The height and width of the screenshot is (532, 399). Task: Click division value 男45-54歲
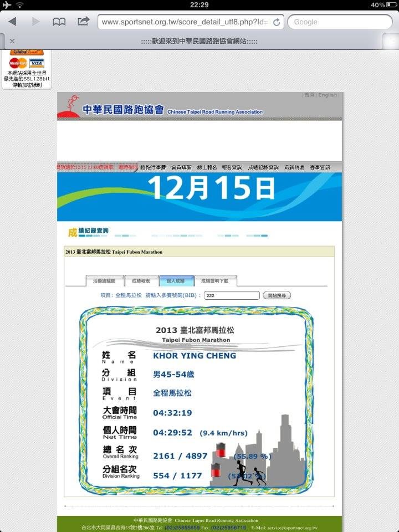[173, 374]
